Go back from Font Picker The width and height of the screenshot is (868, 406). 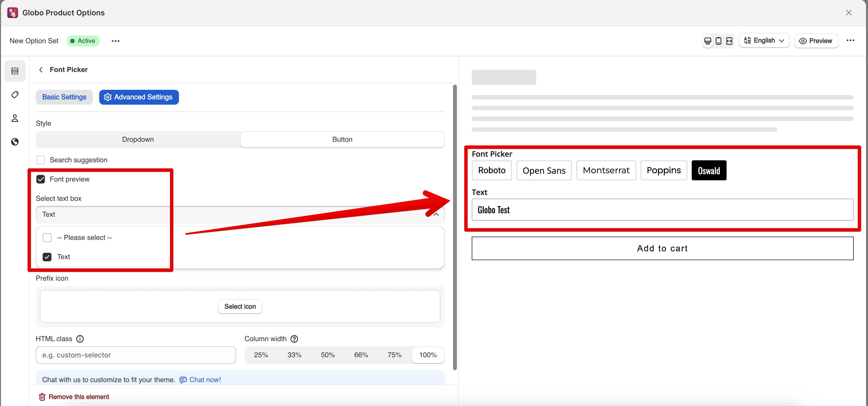(41, 70)
